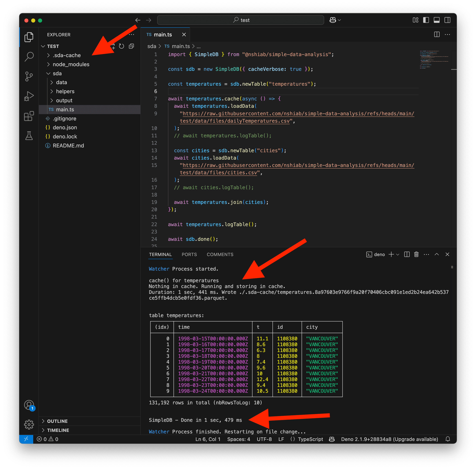Image resolution: width=476 pixels, height=469 pixels.
Task: Split the terminal pane
Action: point(407,255)
